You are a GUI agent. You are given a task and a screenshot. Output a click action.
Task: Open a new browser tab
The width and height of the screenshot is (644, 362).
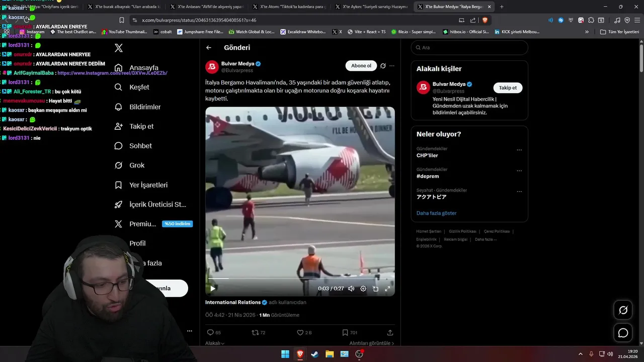[x=502, y=7]
